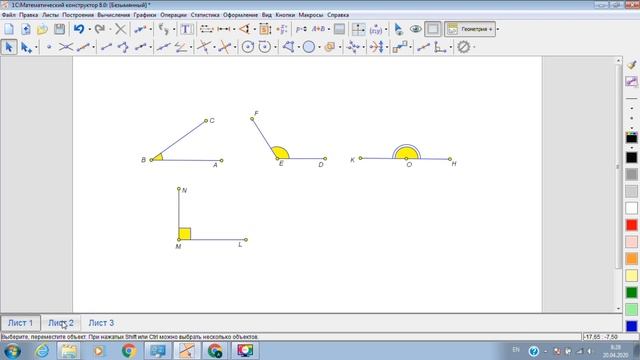Image resolution: width=640 pixels, height=360 pixels.
Task: Switch to the Лист 2 tab
Action: (x=61, y=323)
